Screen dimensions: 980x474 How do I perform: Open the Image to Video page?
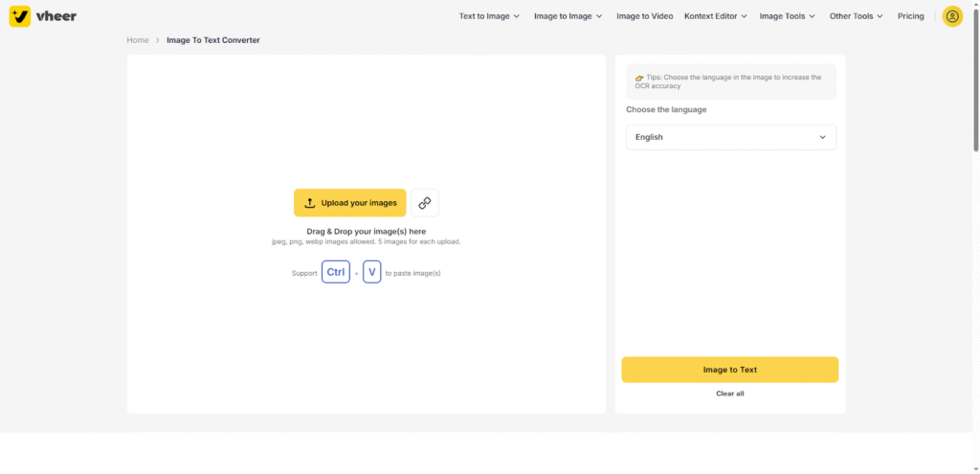click(644, 16)
